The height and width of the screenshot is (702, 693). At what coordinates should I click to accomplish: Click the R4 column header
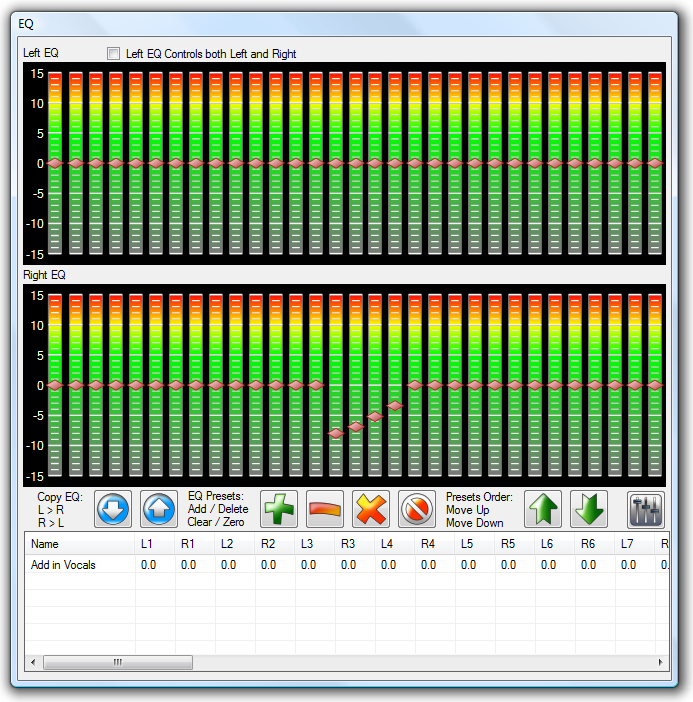(435, 544)
